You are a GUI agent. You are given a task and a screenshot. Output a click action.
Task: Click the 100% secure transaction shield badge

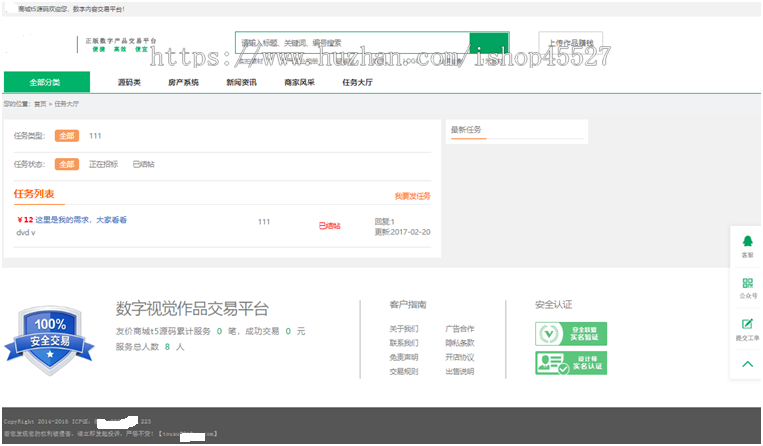point(49,340)
